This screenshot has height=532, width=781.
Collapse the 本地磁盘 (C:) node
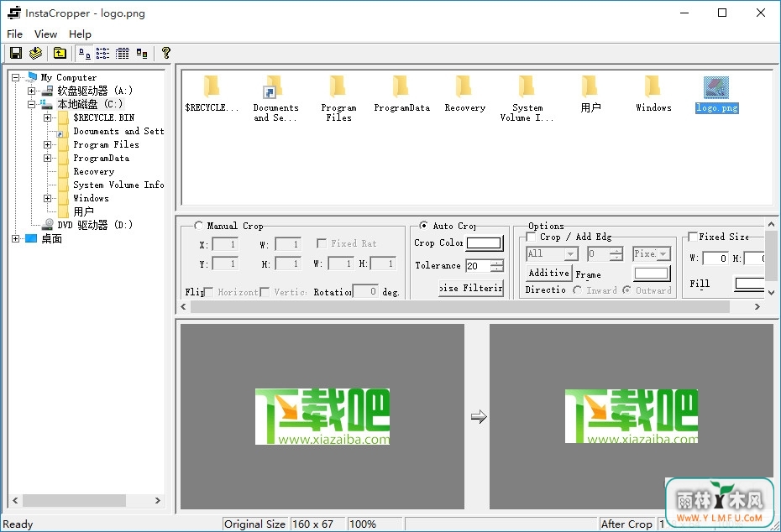pos(31,105)
